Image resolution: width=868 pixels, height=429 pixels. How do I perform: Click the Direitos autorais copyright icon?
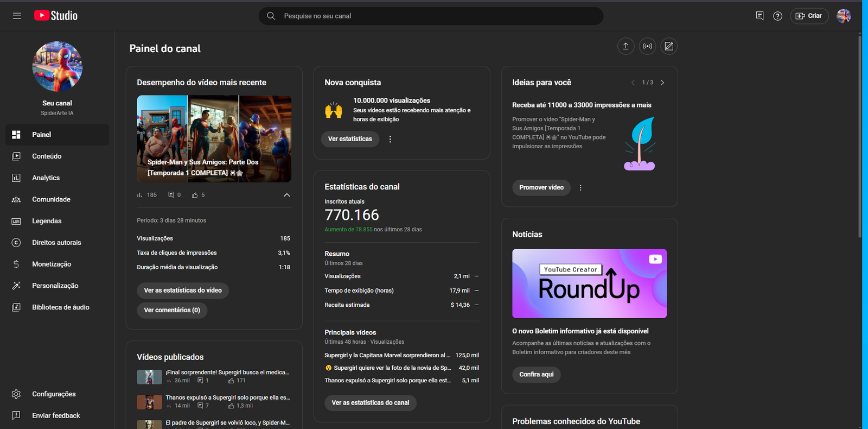point(16,243)
